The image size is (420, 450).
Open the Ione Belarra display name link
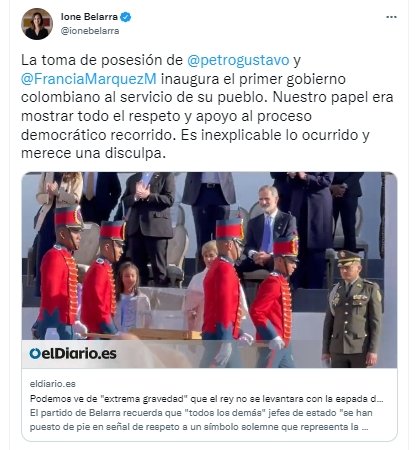(89, 17)
